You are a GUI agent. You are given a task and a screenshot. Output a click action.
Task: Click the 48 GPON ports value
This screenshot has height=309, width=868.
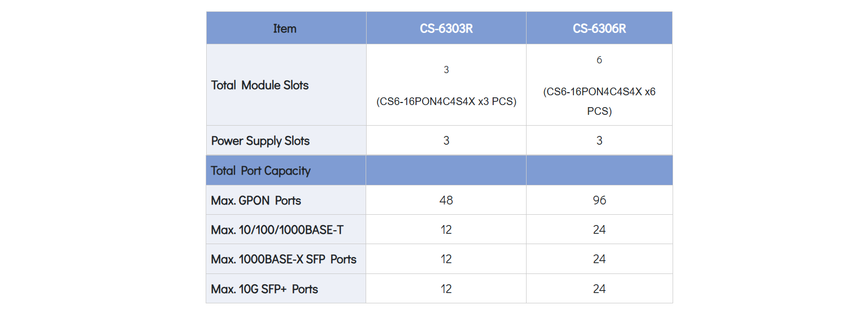(x=446, y=200)
